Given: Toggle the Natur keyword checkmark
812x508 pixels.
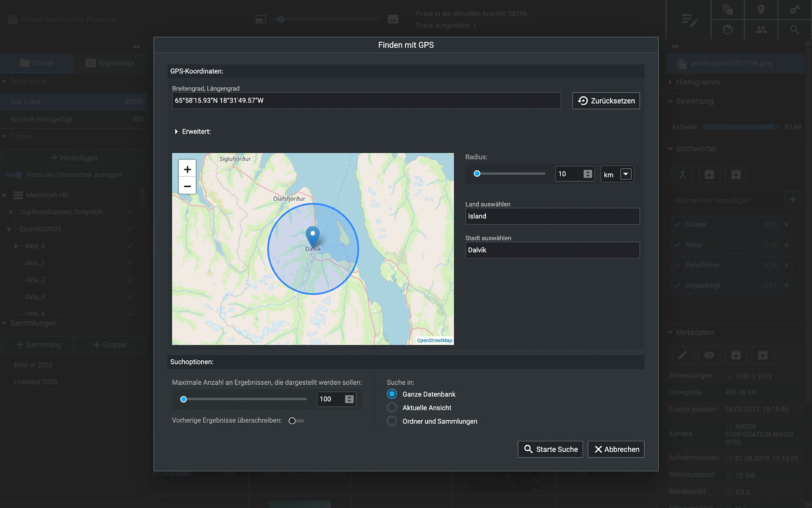Looking at the screenshot, I should point(678,245).
